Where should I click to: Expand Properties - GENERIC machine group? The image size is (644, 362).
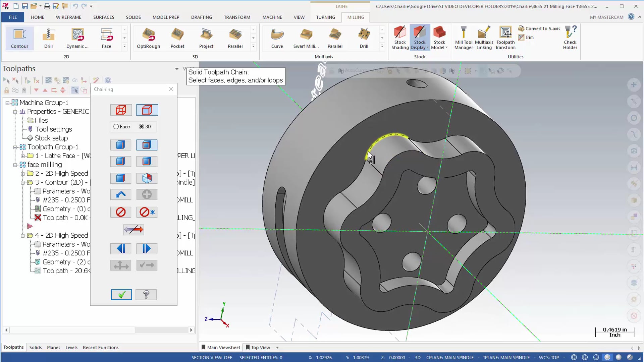tap(15, 111)
